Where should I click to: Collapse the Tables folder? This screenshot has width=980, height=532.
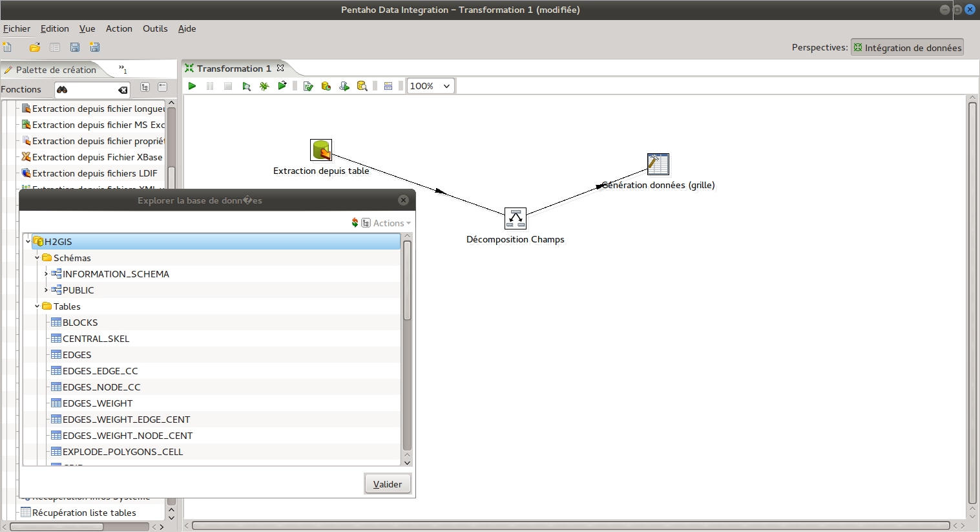click(x=37, y=306)
